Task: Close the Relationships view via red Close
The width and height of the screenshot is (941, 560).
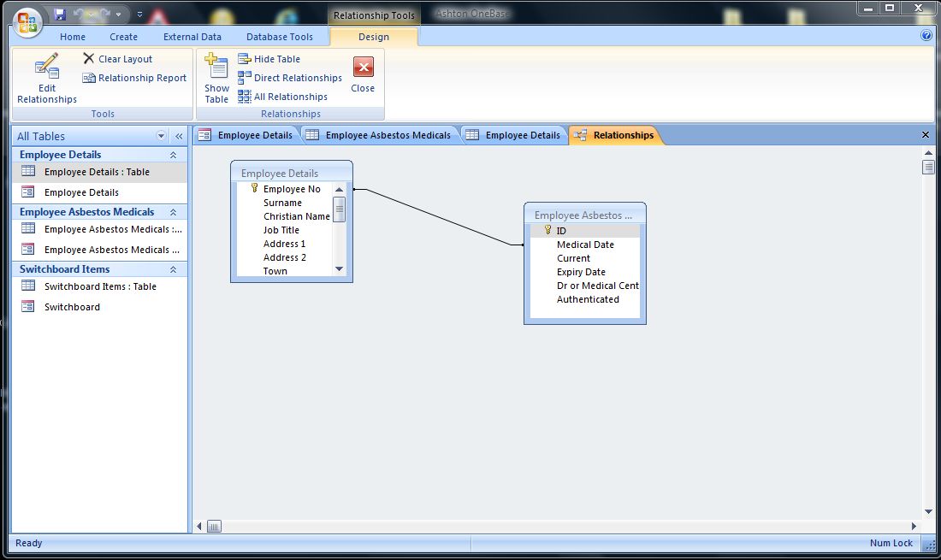Action: [x=363, y=74]
